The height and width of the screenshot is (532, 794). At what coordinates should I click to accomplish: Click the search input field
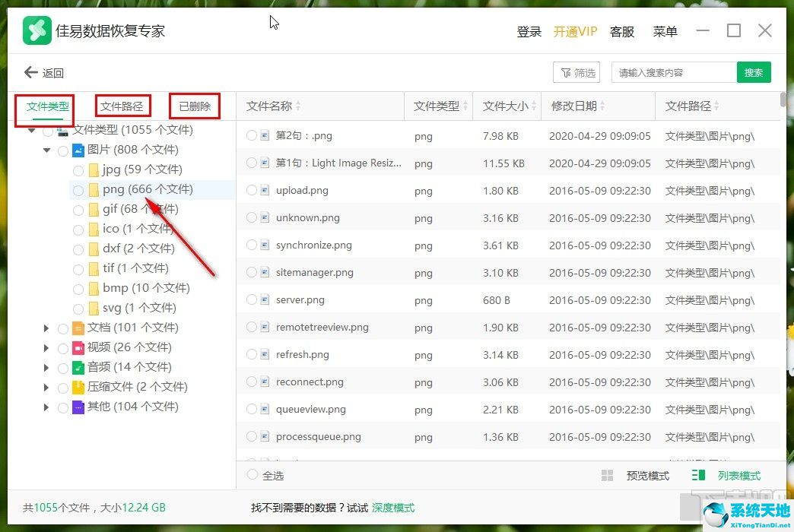(x=674, y=71)
